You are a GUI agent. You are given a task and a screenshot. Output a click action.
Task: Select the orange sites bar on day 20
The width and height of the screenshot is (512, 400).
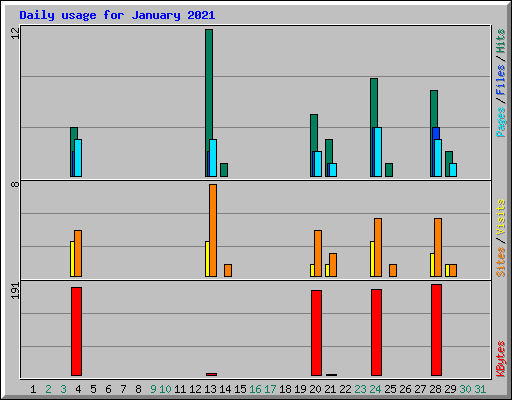(318, 253)
